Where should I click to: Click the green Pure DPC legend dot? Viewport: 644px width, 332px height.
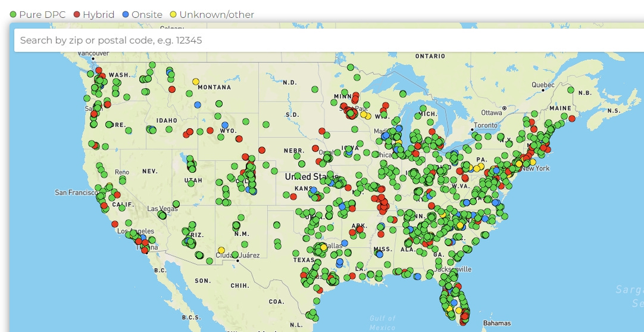point(13,14)
